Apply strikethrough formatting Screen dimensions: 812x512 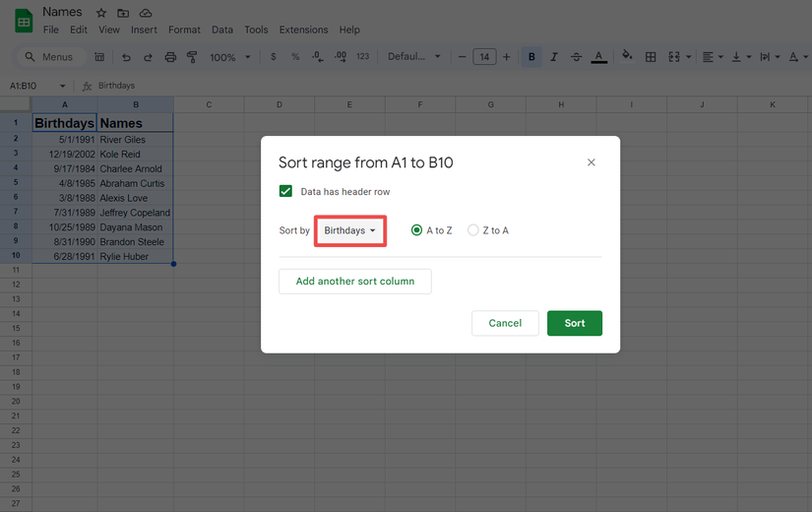(x=576, y=57)
